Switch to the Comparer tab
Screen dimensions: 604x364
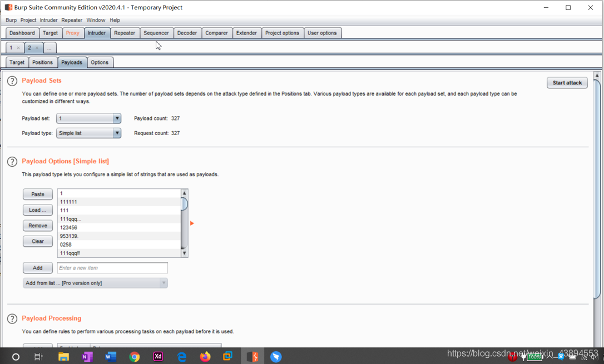click(x=216, y=33)
